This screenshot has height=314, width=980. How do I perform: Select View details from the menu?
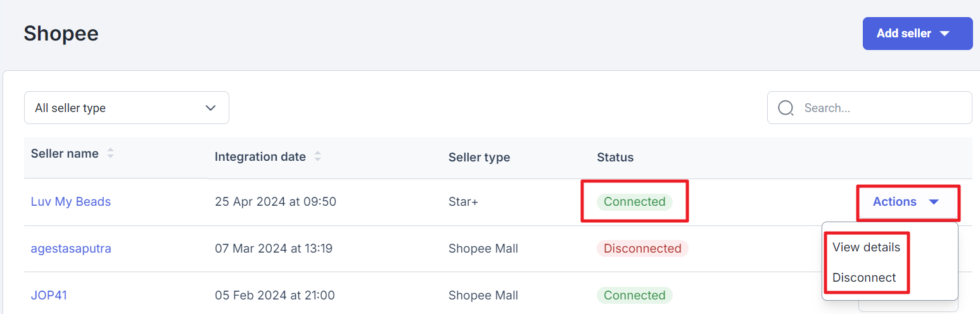pyautogui.click(x=866, y=248)
